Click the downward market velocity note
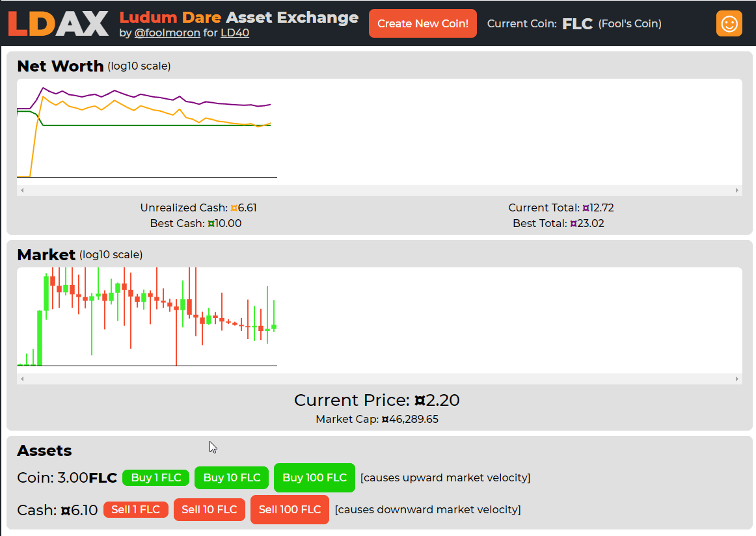The image size is (756, 536). click(x=428, y=509)
